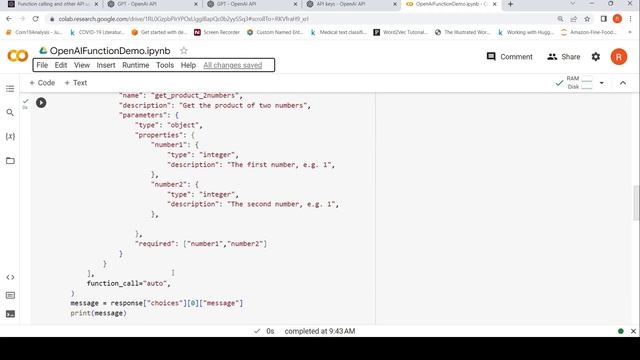Bookmark this page with star icon

(587, 19)
